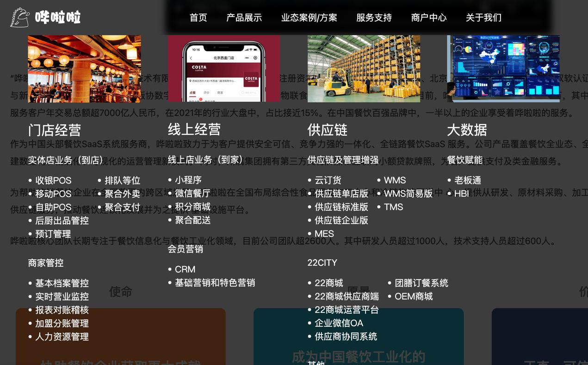
Task: Open the 产品展示 menu item
Action: click(244, 18)
